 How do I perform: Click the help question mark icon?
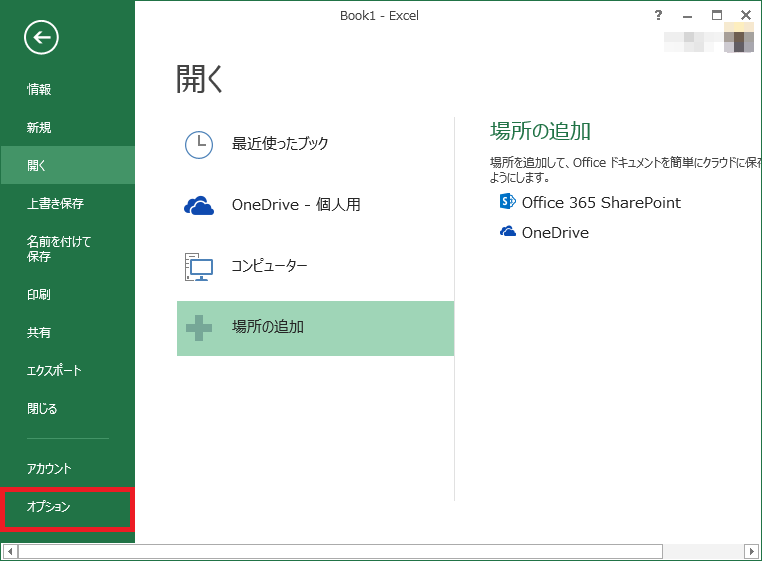[x=658, y=15]
